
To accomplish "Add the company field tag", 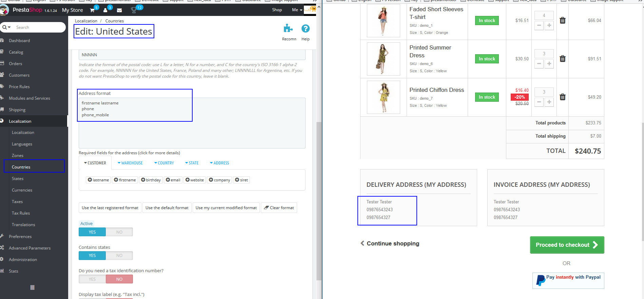I will point(219,180).
